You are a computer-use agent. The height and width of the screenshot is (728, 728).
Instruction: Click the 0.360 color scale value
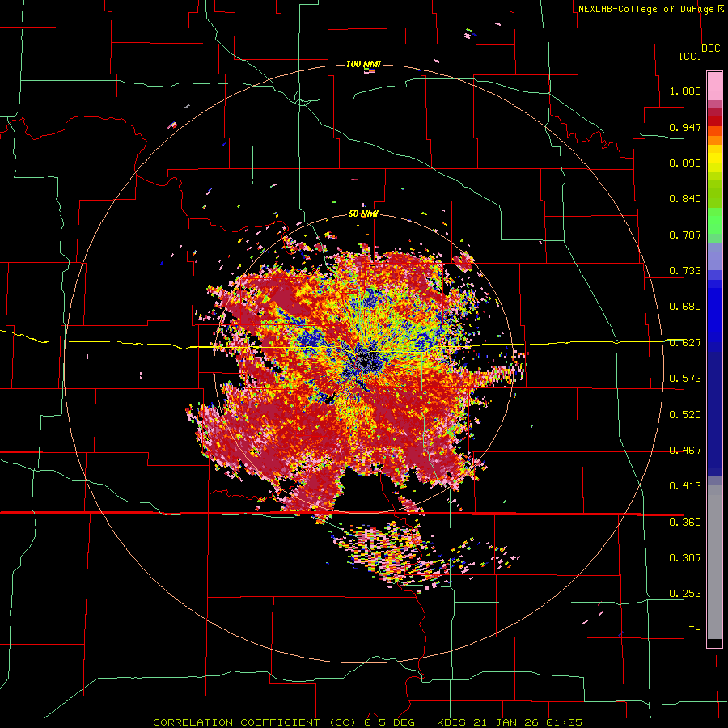[x=685, y=523]
